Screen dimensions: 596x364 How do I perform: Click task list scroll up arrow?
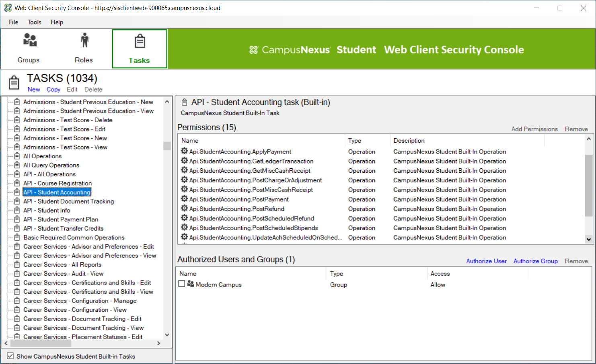click(x=167, y=101)
